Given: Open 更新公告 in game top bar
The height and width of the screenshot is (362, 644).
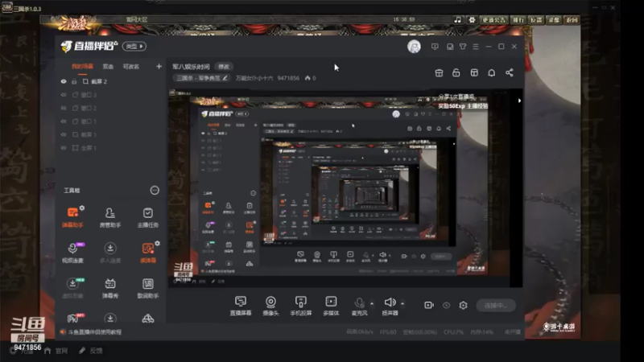Looking at the screenshot, I should pos(494,19).
